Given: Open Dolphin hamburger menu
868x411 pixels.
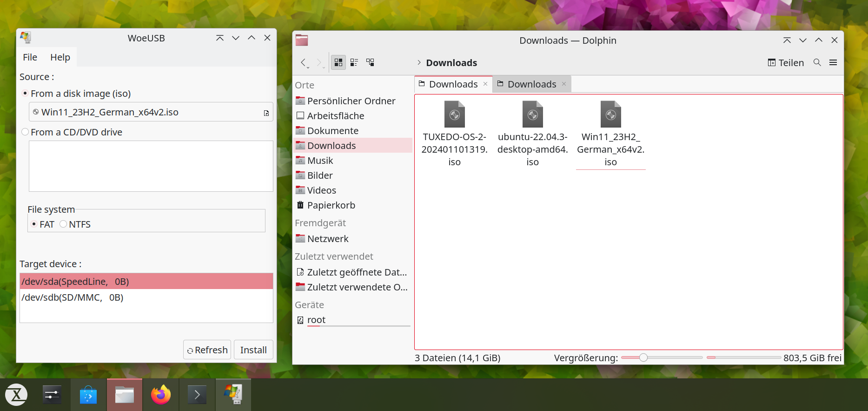Looking at the screenshot, I should pos(833,62).
